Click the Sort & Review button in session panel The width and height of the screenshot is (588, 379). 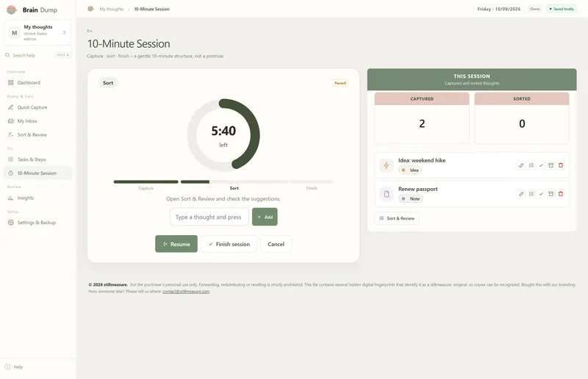[x=397, y=218]
